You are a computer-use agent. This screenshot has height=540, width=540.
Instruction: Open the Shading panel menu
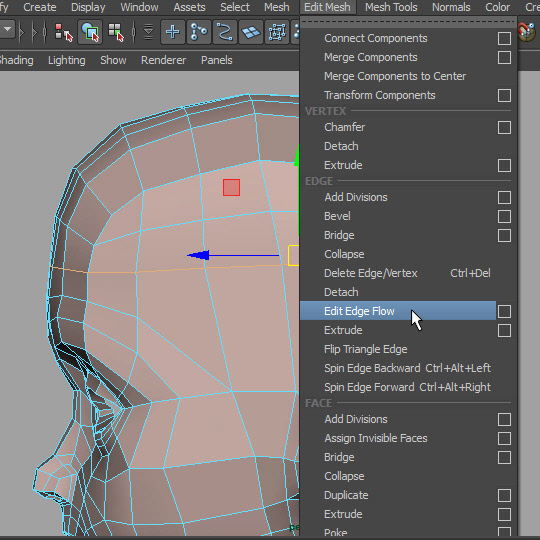15,60
